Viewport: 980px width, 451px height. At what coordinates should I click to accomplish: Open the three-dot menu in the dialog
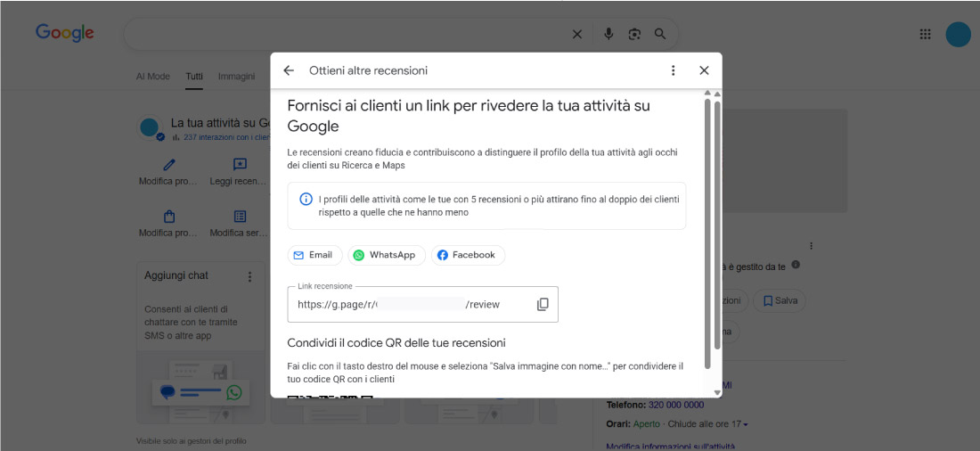673,70
